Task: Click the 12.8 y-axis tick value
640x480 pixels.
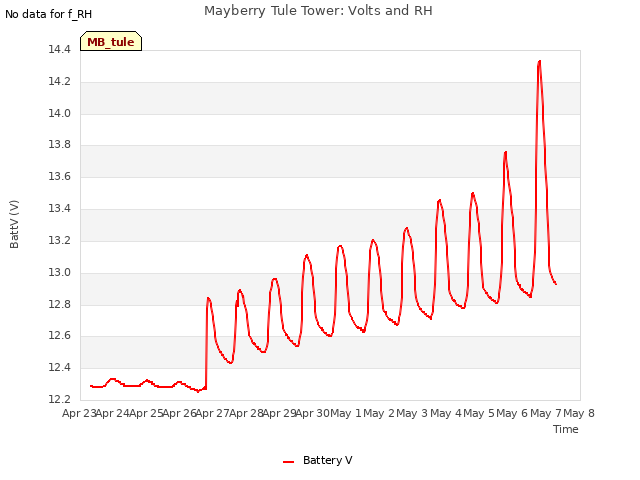Action: 59,304
